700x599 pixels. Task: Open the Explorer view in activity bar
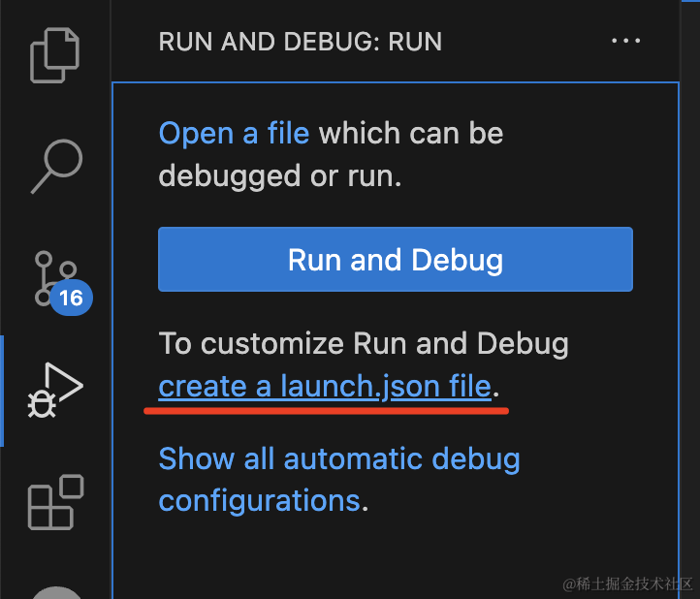55,55
